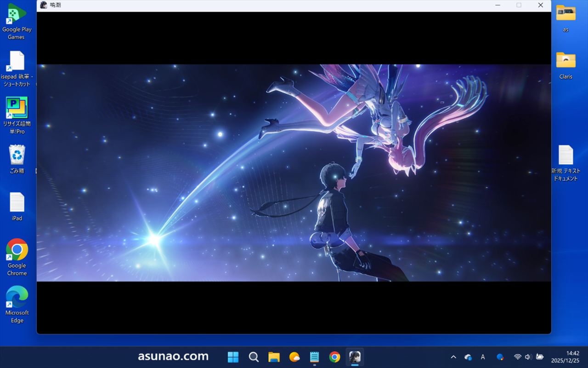This screenshot has height=368, width=588.
Task: Select the Microsoft Edge desktop shortcut
Action: click(17, 297)
